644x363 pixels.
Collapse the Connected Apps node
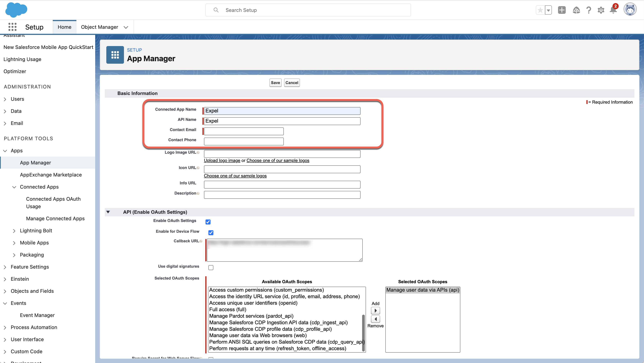click(x=14, y=187)
